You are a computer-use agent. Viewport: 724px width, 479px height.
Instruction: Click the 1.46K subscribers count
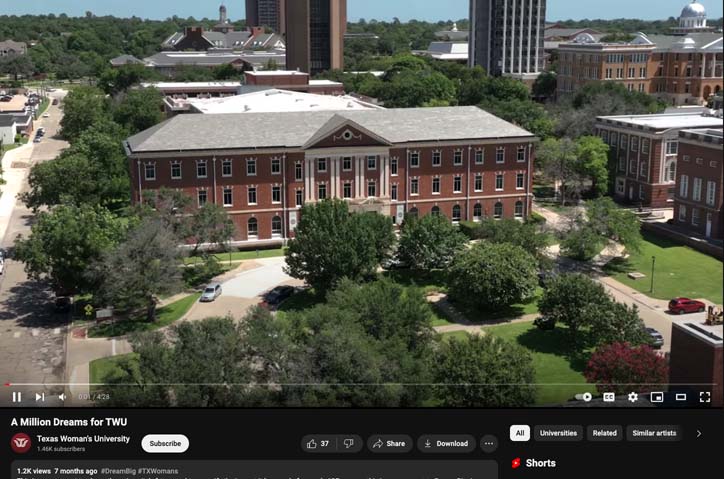pos(61,449)
